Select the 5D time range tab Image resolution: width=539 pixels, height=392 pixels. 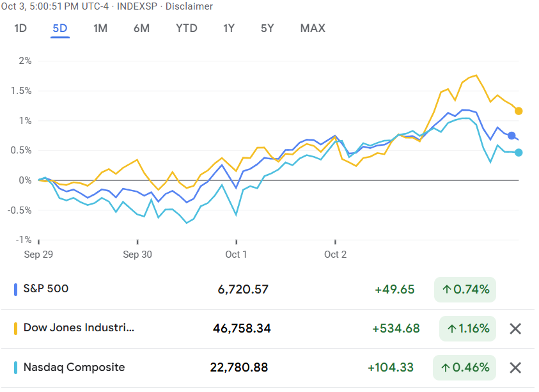coord(60,28)
